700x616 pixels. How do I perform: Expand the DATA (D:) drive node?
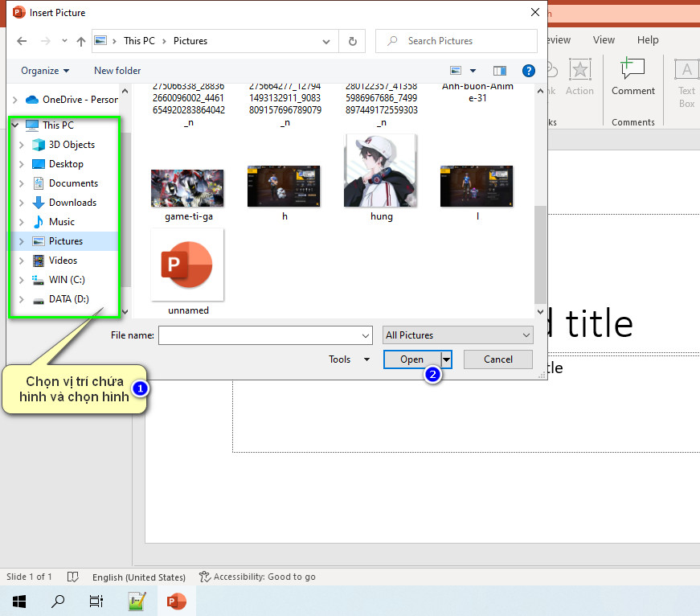(22, 299)
